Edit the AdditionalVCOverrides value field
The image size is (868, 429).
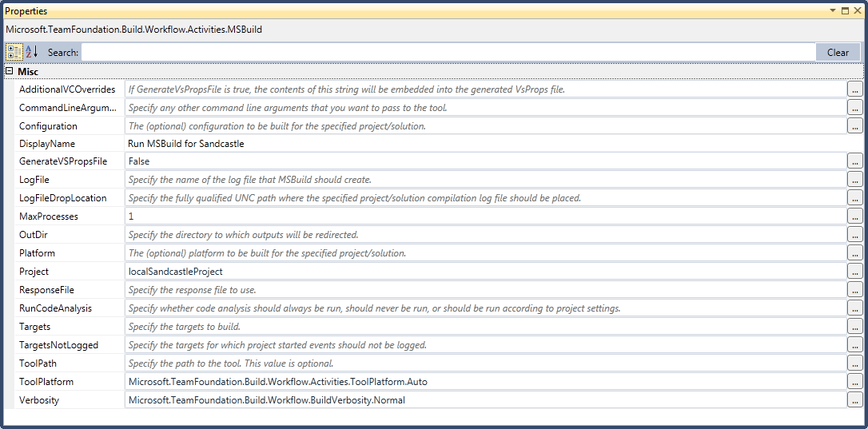485,89
